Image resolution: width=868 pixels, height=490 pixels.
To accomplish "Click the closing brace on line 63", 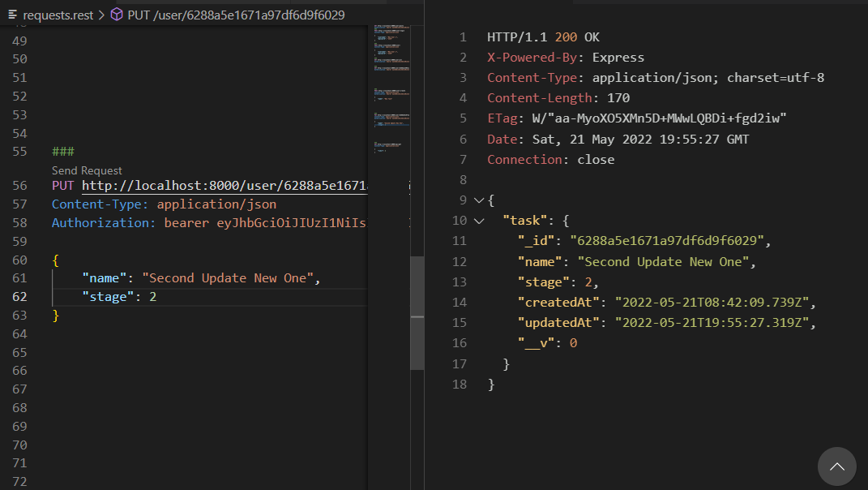I will click(x=55, y=316).
